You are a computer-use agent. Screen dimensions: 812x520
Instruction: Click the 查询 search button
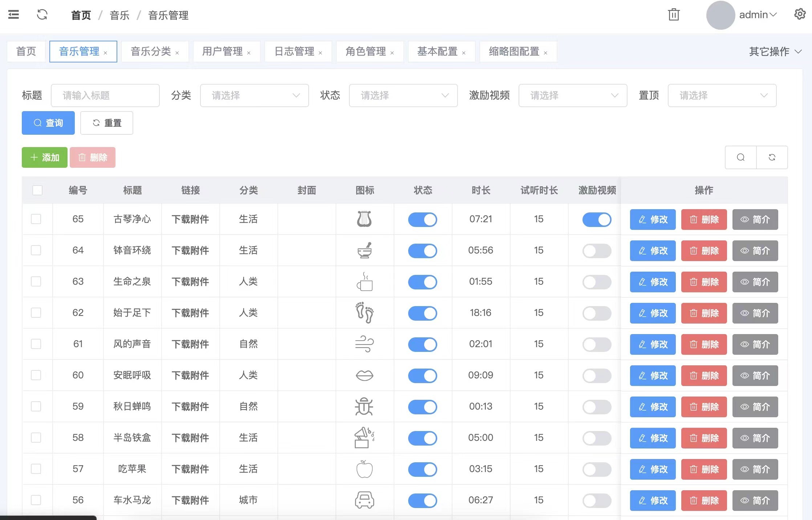[48, 123]
